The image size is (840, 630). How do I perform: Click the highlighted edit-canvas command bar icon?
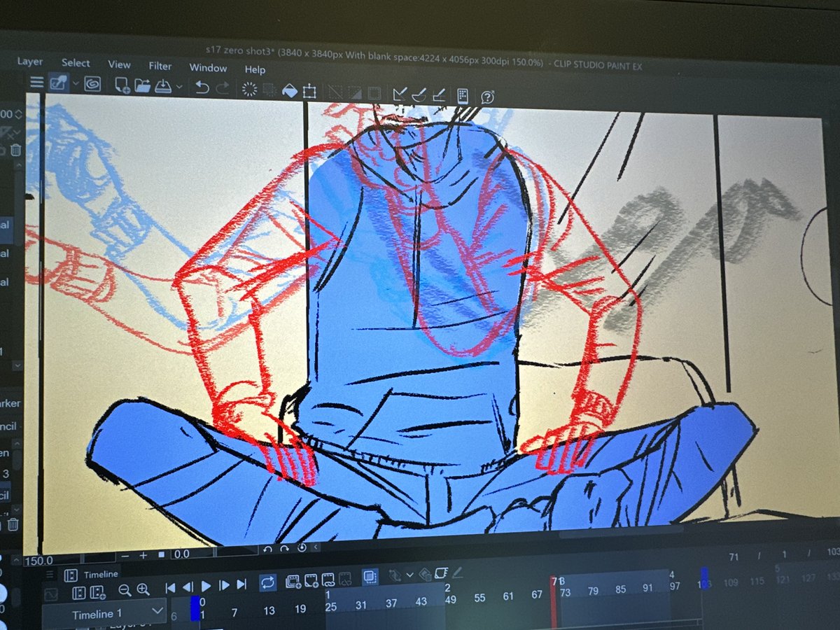click(57, 83)
